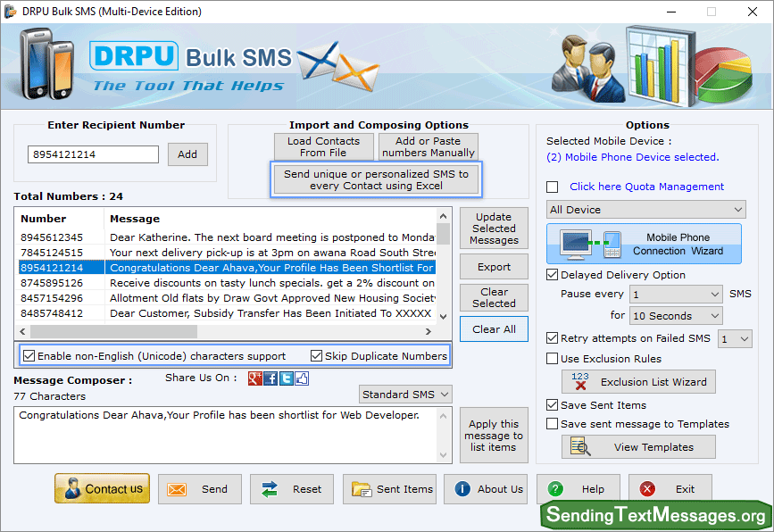This screenshot has width=774, height=532.
Task: Click the highlighted 8954121214 row
Action: click(227, 268)
